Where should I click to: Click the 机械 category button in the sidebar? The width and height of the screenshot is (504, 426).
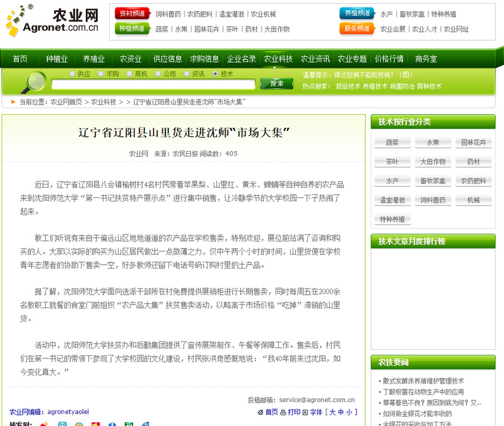(474, 200)
